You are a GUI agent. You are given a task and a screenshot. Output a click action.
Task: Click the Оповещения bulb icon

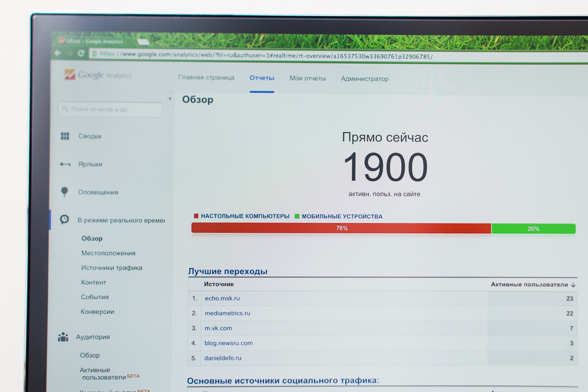pos(65,191)
